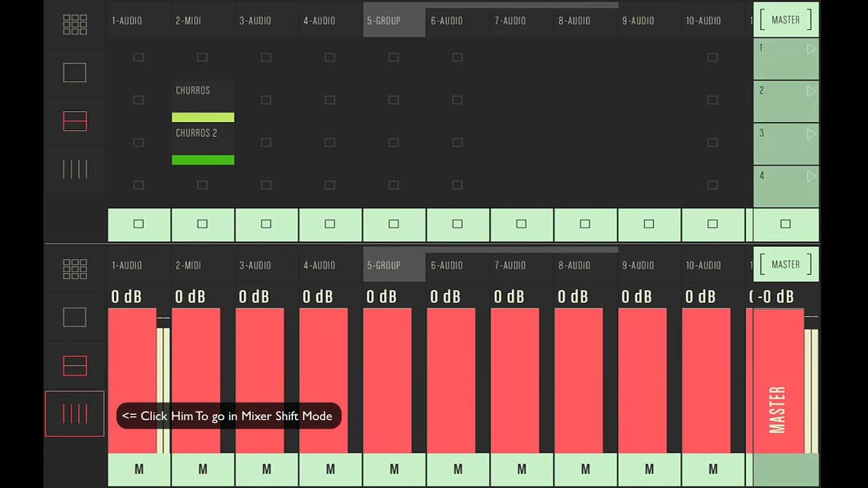Select red split view icon in top panel
This screenshot has height=488, width=868.
pyautogui.click(x=75, y=121)
